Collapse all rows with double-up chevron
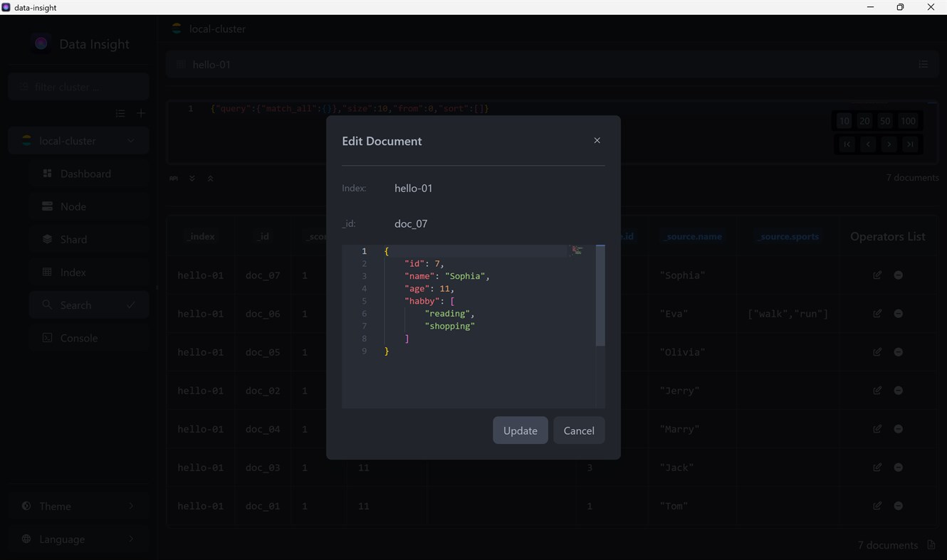The width and height of the screenshot is (947, 560). click(x=210, y=179)
